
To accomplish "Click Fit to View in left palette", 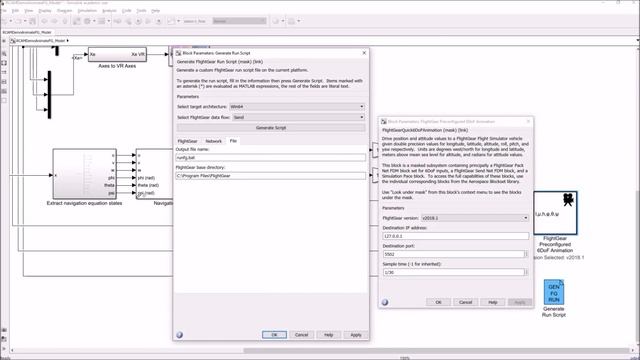I will click(x=4, y=63).
